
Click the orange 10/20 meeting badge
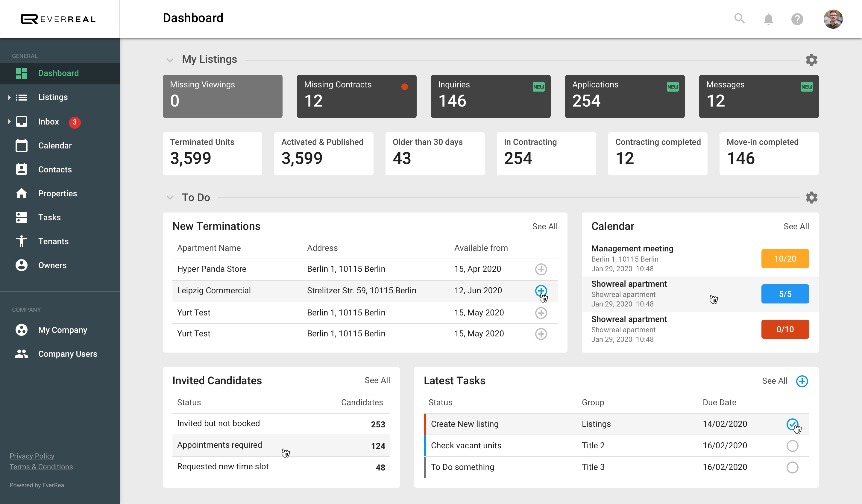tap(785, 259)
